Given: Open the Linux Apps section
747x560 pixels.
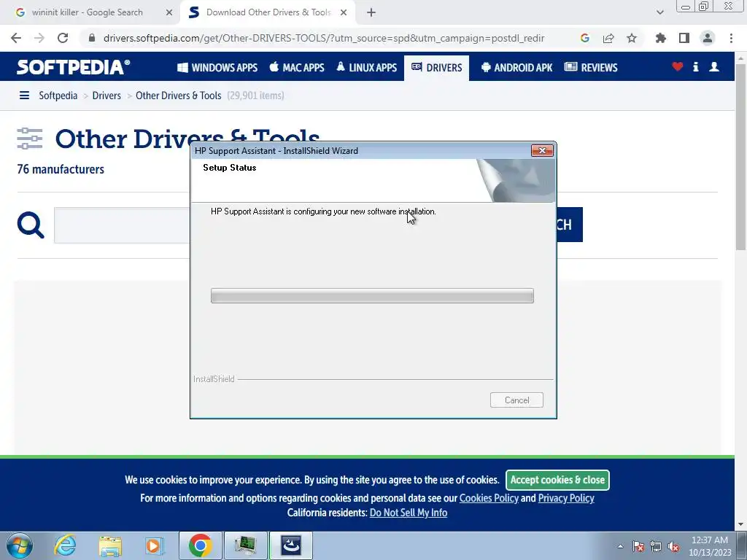Looking at the screenshot, I should [366, 68].
